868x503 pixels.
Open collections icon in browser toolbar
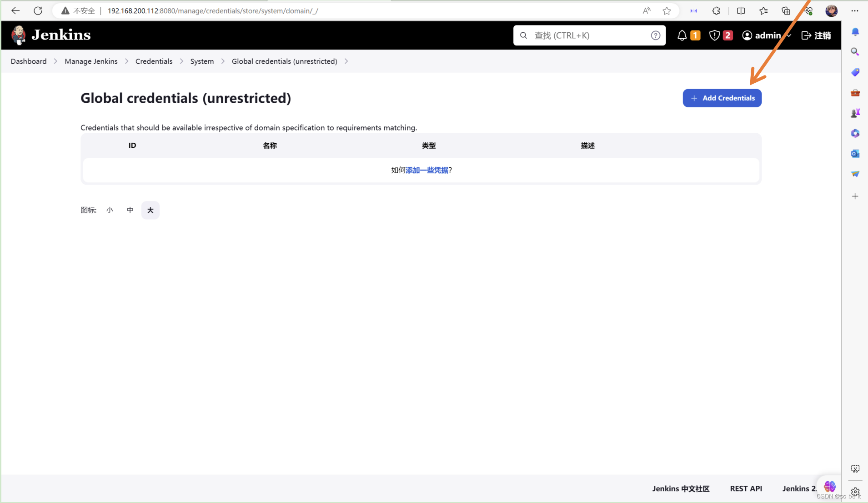786,10
